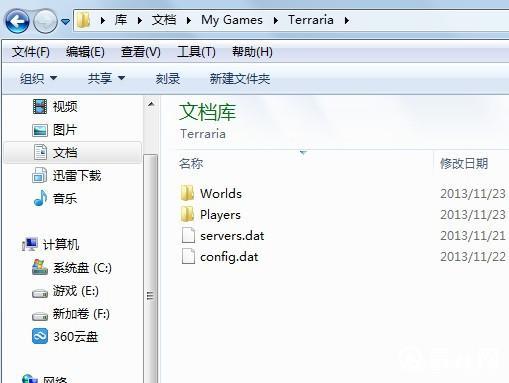Sort by the 修改日期 column header
This screenshot has width=509, height=383.
click(464, 164)
